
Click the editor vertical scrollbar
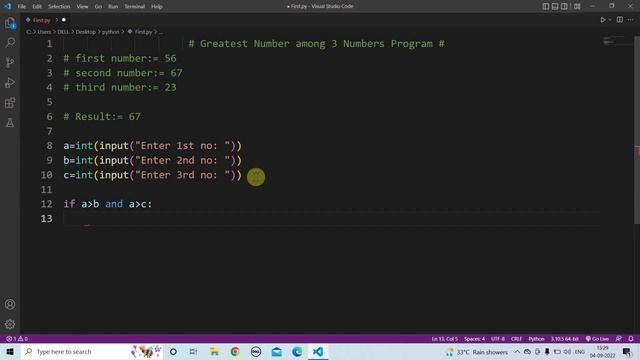coord(637,129)
